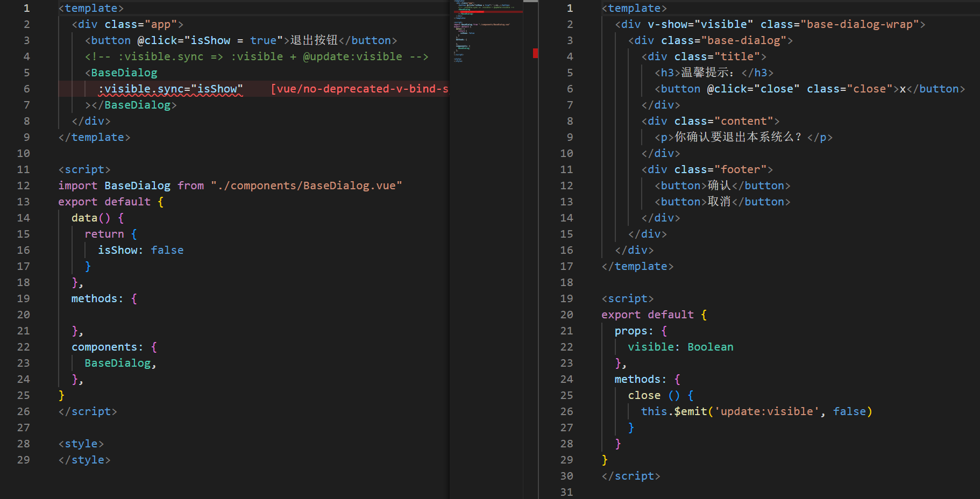Click the "./components/BaseDialog.vue" import path
The height and width of the screenshot is (499, 980).
pos(307,186)
